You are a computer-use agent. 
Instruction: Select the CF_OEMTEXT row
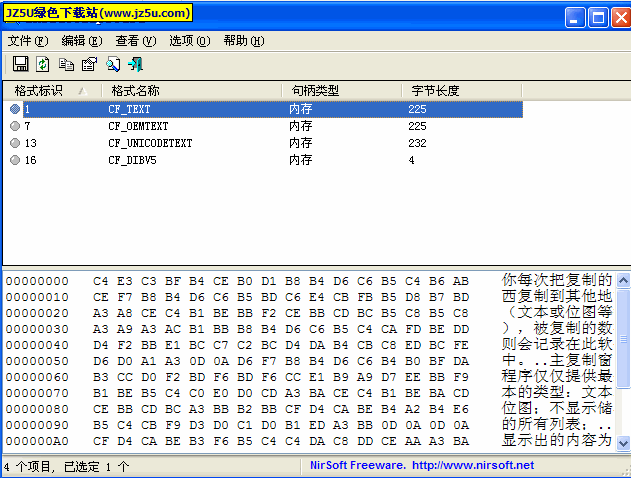click(264, 126)
